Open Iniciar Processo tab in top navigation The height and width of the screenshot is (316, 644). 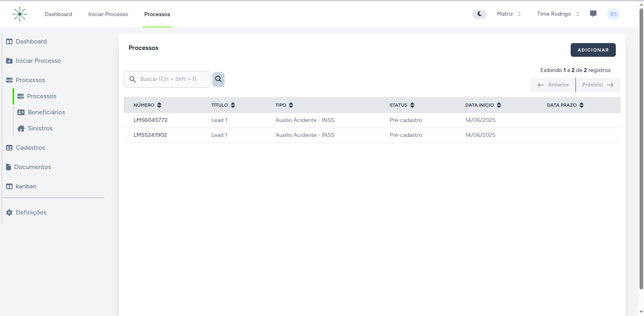108,14
